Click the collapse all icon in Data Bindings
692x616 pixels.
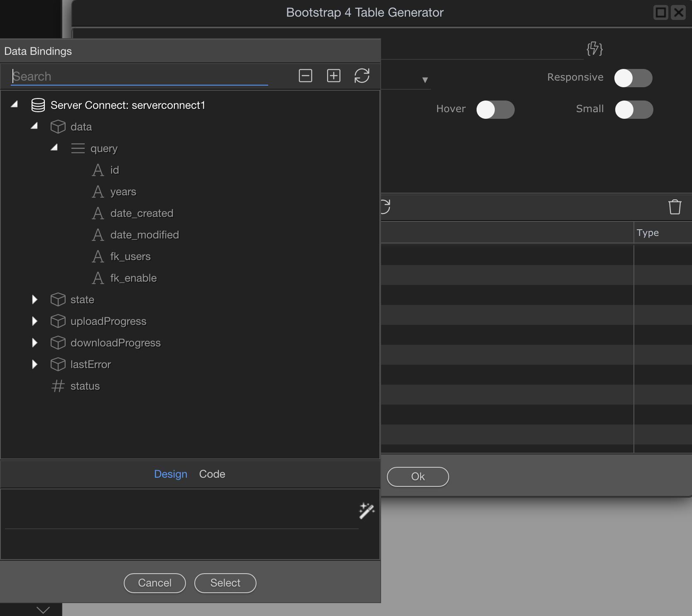(305, 76)
